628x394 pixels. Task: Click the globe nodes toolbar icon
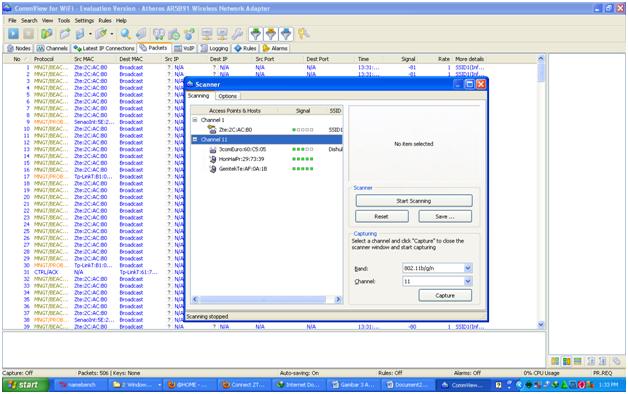[189, 34]
